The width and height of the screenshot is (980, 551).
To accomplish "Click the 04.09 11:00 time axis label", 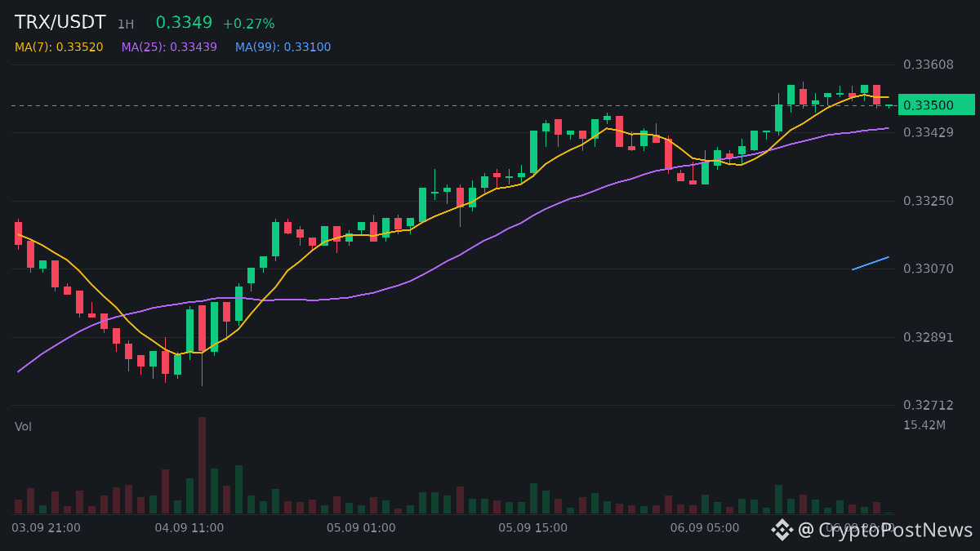I will (x=189, y=528).
